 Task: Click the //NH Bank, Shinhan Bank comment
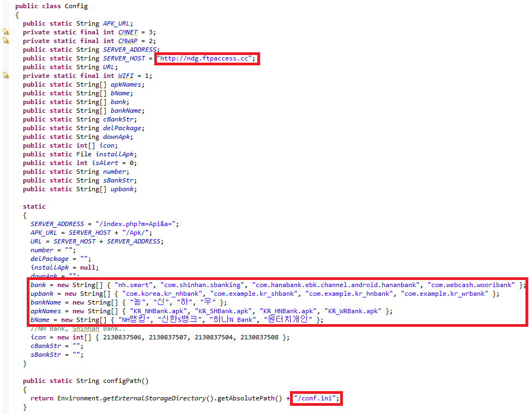click(78, 328)
